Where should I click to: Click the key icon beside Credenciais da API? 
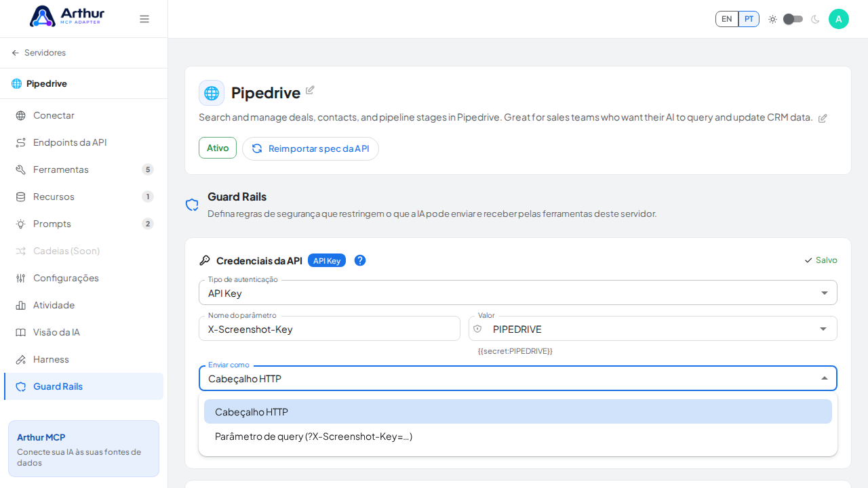coord(205,260)
